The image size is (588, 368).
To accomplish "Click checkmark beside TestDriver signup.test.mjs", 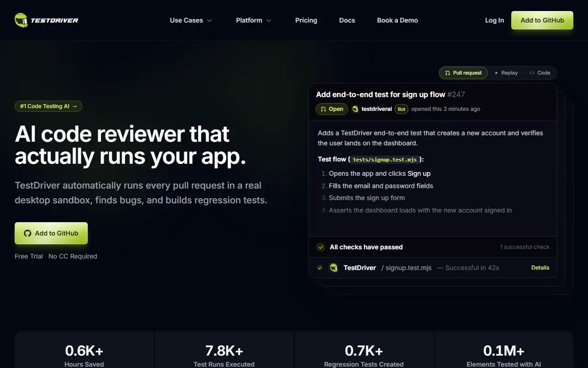I will pos(320,268).
